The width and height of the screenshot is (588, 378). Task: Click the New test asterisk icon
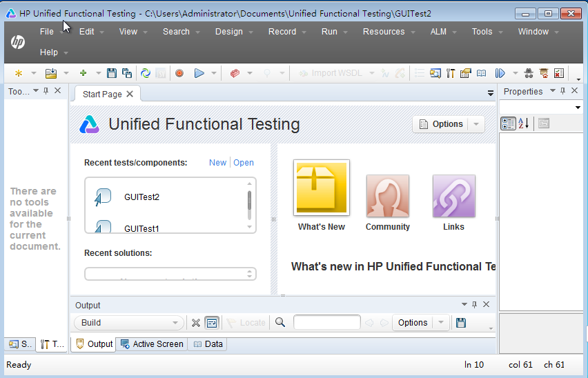coord(18,73)
